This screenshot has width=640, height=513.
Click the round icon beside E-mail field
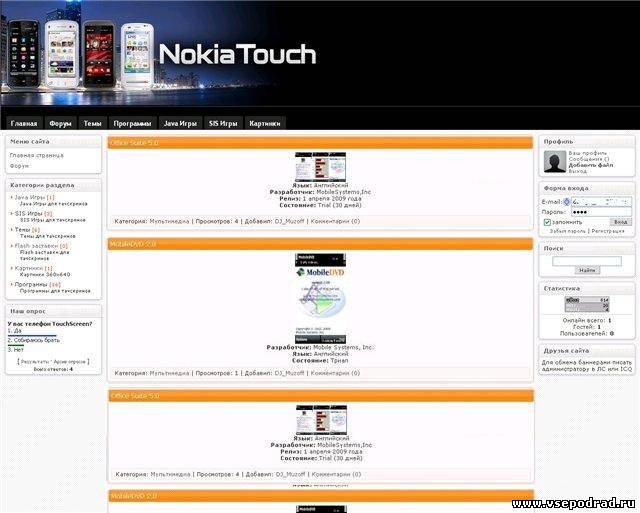[x=567, y=202]
